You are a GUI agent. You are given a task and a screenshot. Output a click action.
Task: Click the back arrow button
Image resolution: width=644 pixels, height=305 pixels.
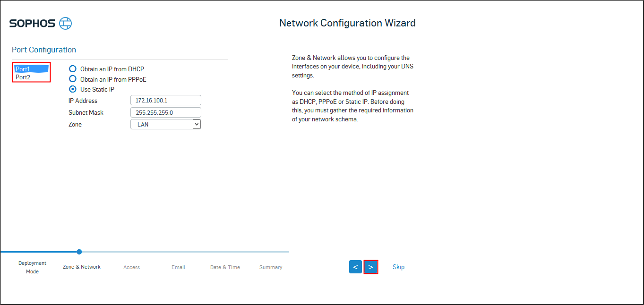tap(355, 267)
